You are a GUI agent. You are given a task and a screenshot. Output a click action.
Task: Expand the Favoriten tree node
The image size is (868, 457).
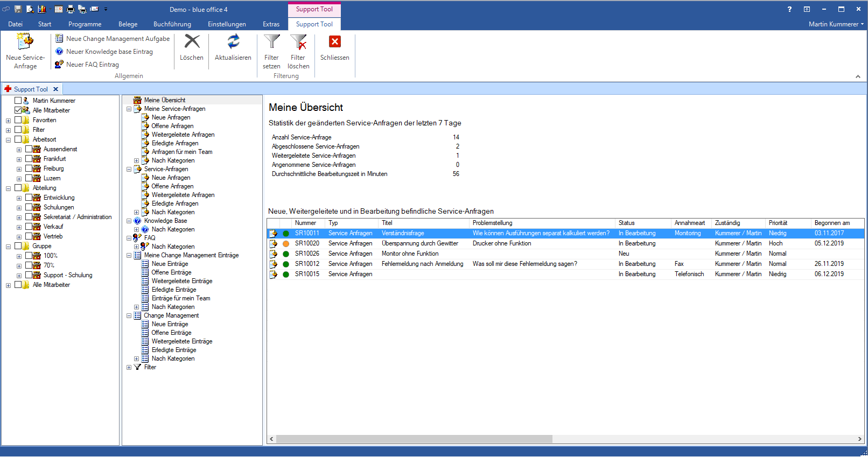coord(8,121)
